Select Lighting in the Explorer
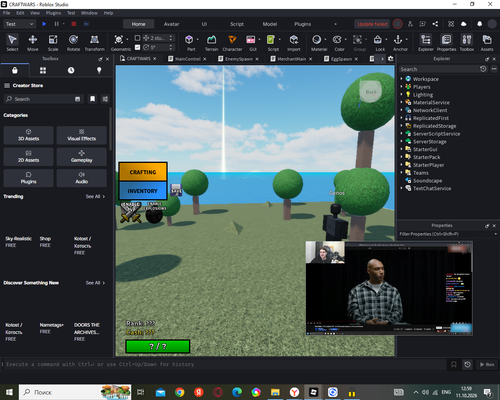 (423, 95)
